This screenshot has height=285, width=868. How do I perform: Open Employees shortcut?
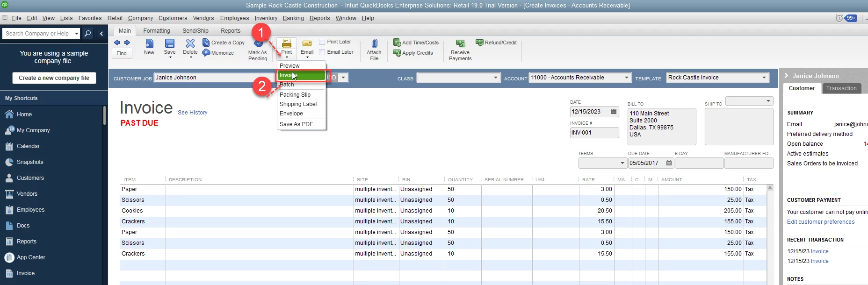pos(25,210)
